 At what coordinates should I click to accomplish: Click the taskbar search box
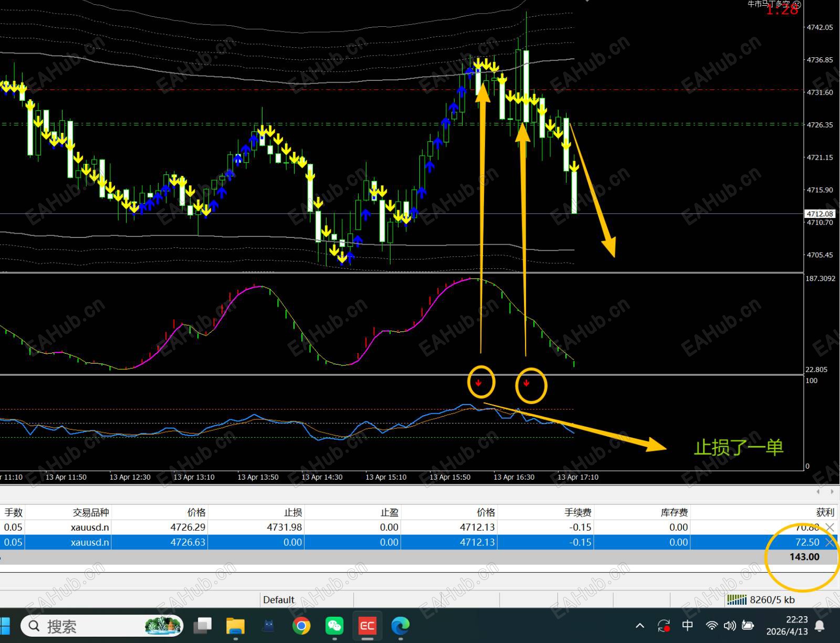(102, 626)
